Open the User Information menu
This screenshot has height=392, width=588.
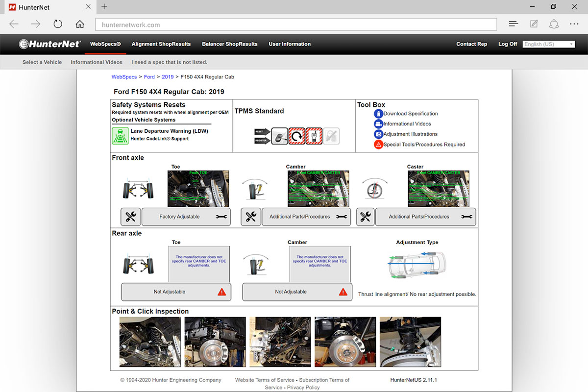coord(289,44)
